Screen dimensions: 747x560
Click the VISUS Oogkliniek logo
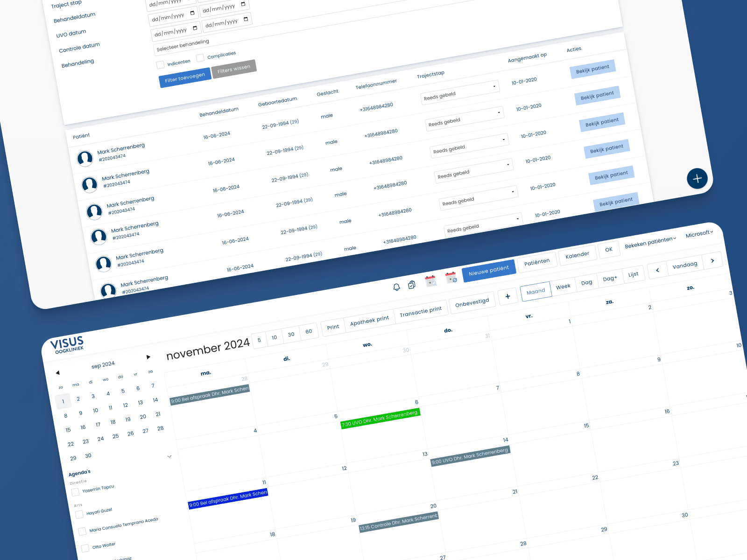68,345
